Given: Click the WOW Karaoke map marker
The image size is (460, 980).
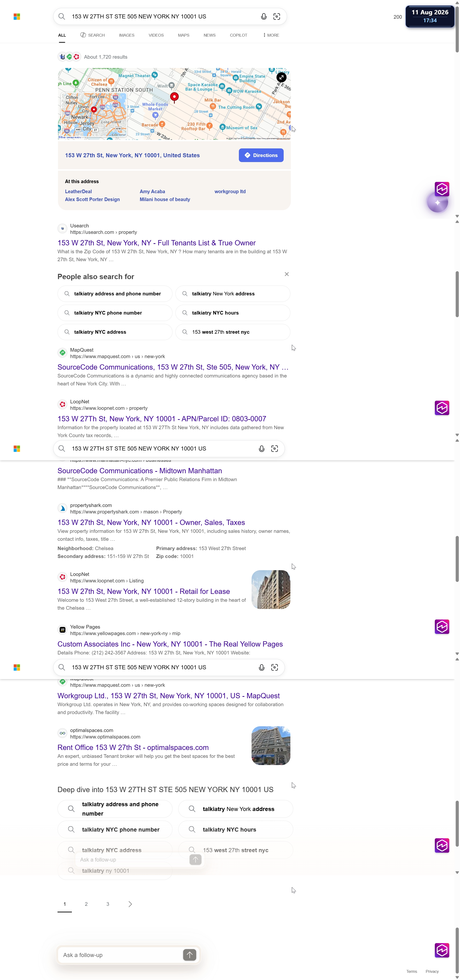Looking at the screenshot, I should coord(229,90).
